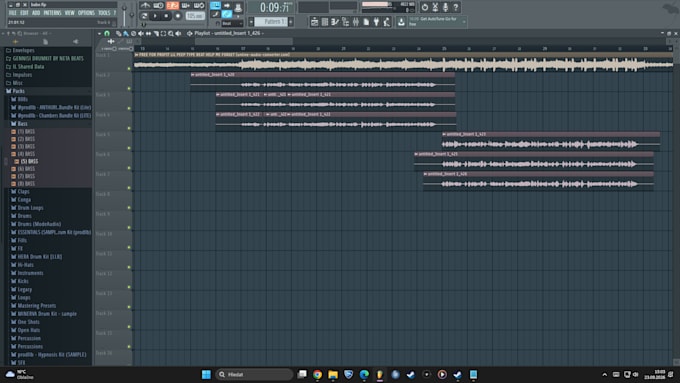This screenshot has width=680, height=383.
Task: Adjust the main pitch slider
Action: coord(132,16)
